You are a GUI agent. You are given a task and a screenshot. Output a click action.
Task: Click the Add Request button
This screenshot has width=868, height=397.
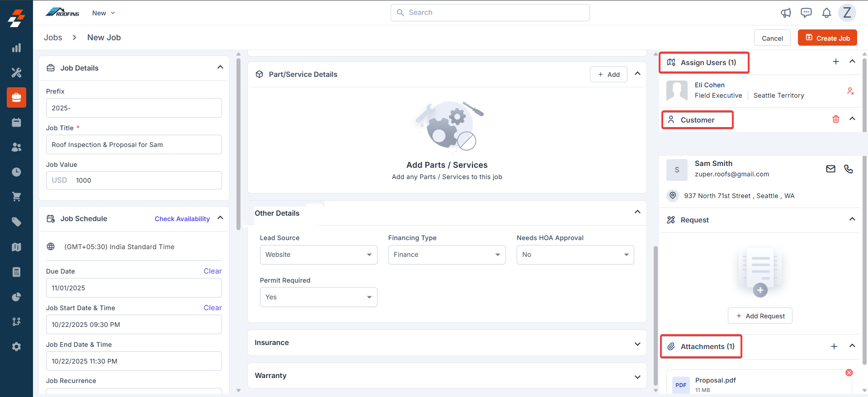tap(760, 316)
